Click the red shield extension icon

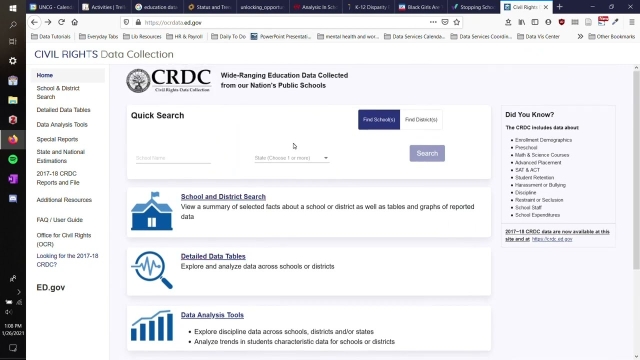tap(562, 22)
